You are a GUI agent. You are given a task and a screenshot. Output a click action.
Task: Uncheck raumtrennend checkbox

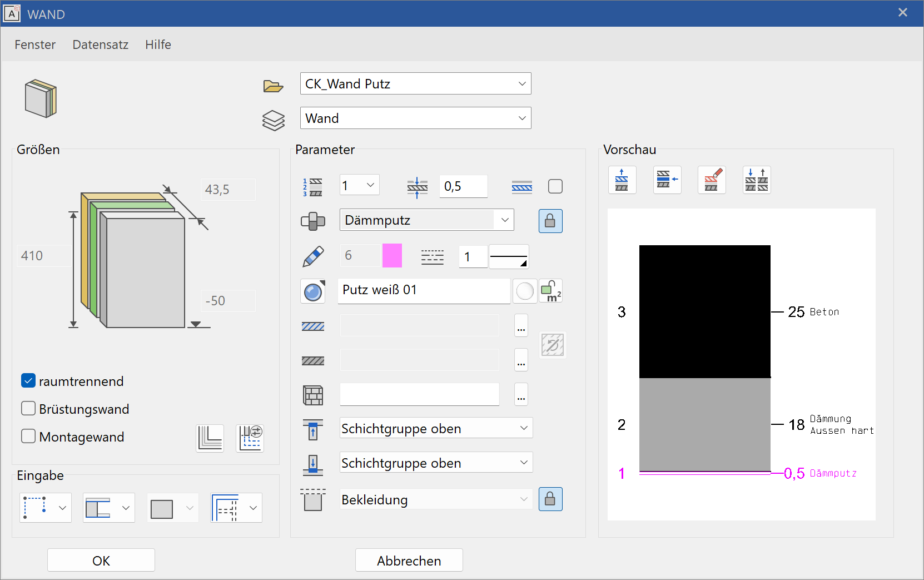coord(28,381)
